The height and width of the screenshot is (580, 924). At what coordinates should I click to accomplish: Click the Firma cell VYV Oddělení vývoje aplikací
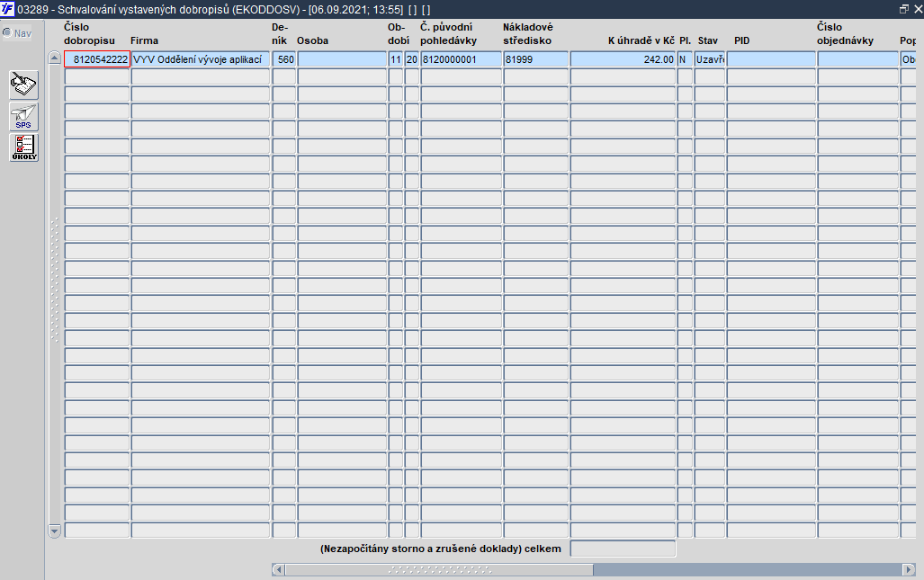tap(201, 59)
